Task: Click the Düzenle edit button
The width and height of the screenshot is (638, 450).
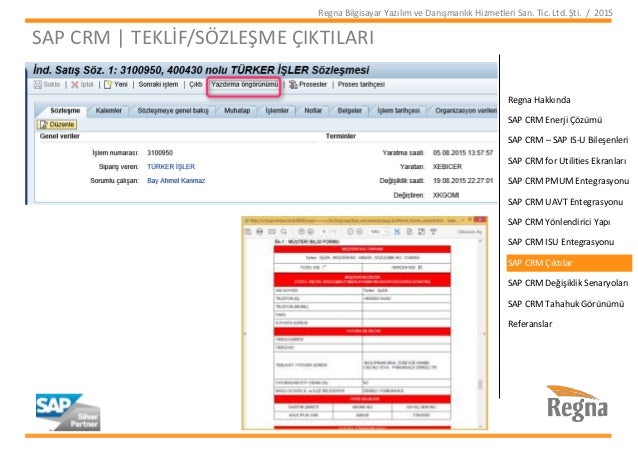Action: pyautogui.click(x=57, y=124)
